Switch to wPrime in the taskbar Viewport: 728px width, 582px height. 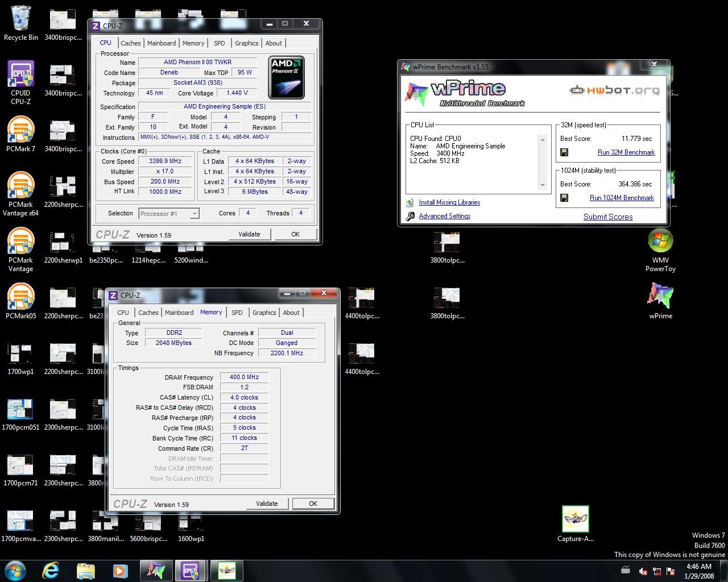[156, 570]
